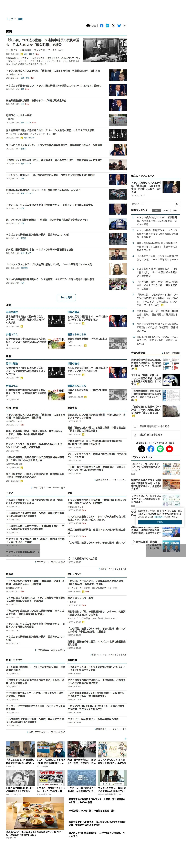Click the もっと見る button
Viewport: 186px width, 868px height.
[66, 298]
